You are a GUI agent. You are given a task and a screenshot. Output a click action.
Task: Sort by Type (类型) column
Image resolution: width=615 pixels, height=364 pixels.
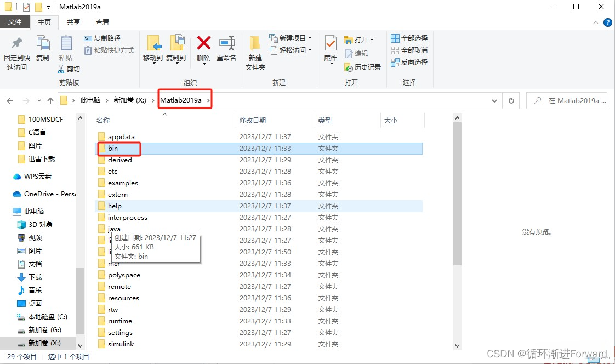click(324, 121)
